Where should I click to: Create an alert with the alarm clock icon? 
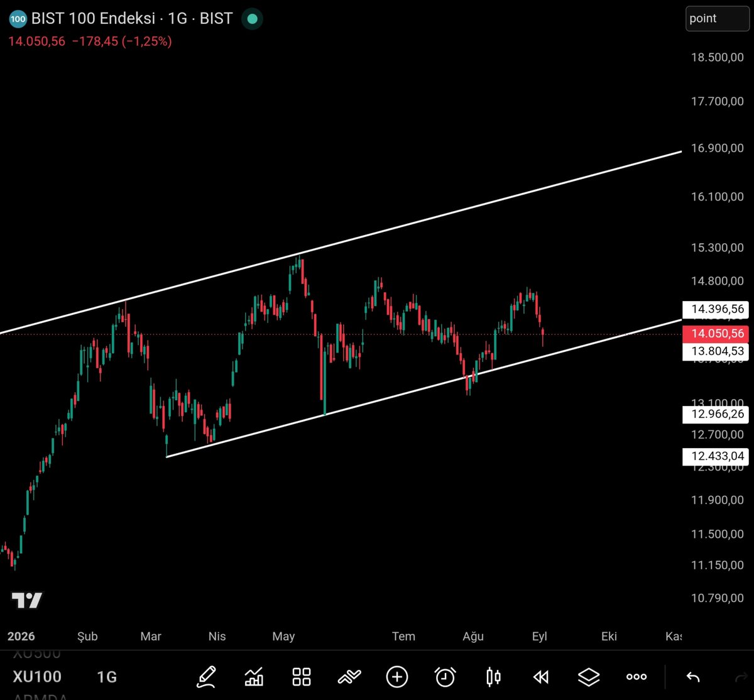click(x=445, y=677)
